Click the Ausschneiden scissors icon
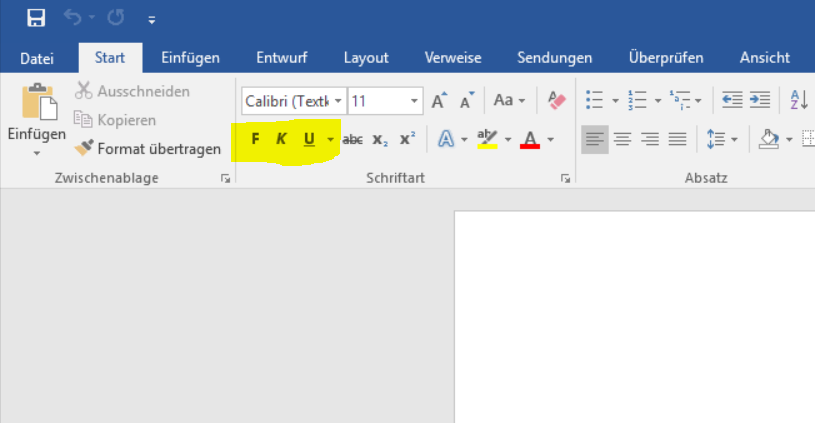Screen dimensions: 815x423 [84, 91]
